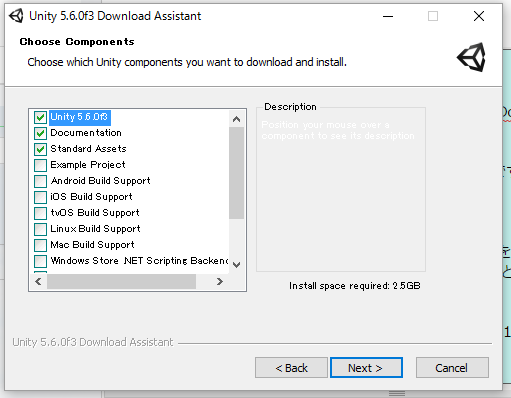Enable the iOS Build Support checkbox
511x398 pixels.
coord(40,197)
